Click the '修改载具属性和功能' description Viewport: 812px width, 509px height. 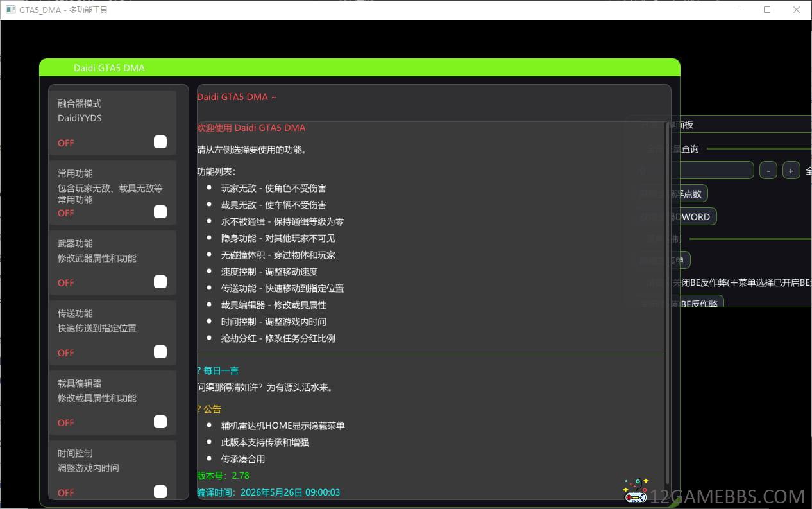97,398
